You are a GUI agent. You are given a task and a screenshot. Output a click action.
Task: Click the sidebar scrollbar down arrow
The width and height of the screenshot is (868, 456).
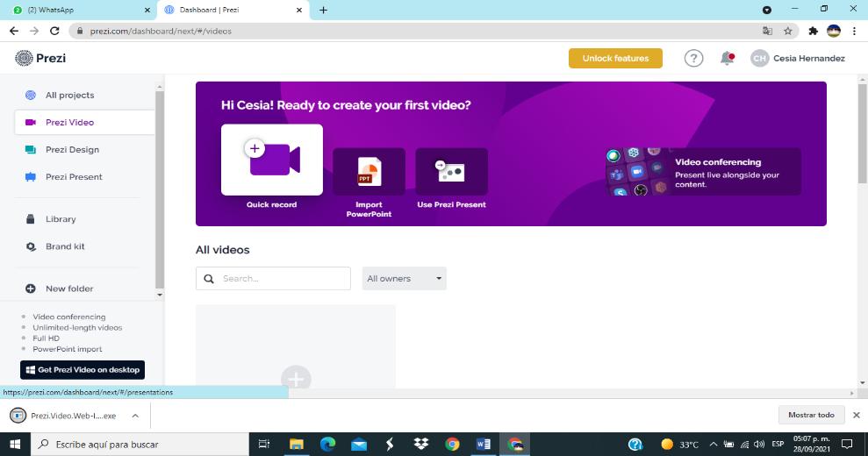[x=160, y=295]
